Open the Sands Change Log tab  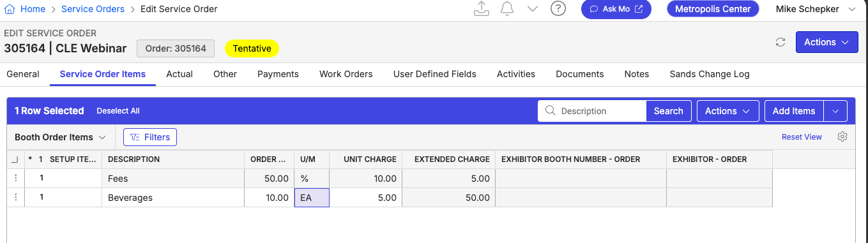[710, 74]
